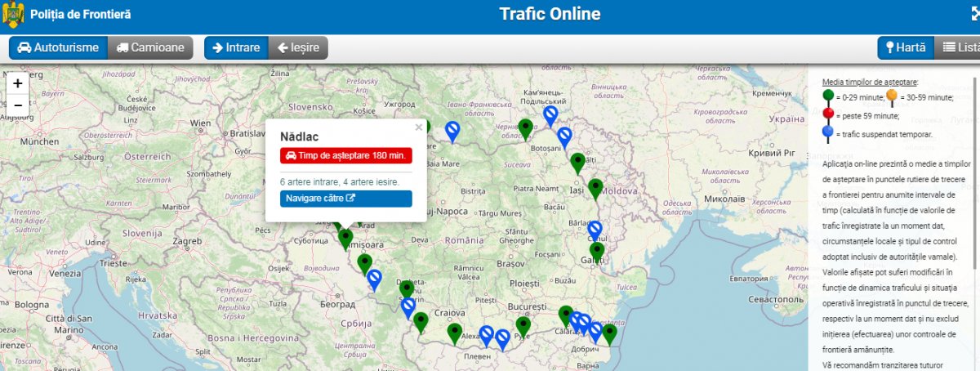The width and height of the screenshot is (980, 371).
Task: Click the blue pin in the legend
Action: [x=828, y=133]
